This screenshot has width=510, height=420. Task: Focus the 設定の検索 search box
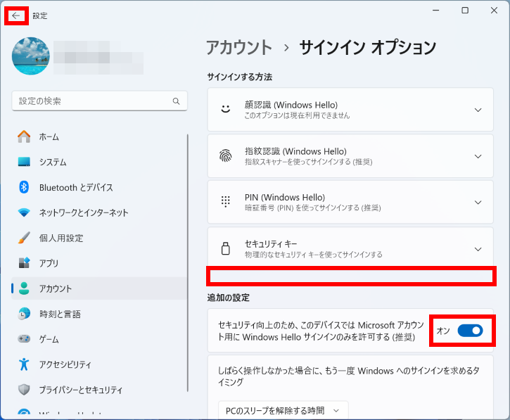click(x=99, y=101)
